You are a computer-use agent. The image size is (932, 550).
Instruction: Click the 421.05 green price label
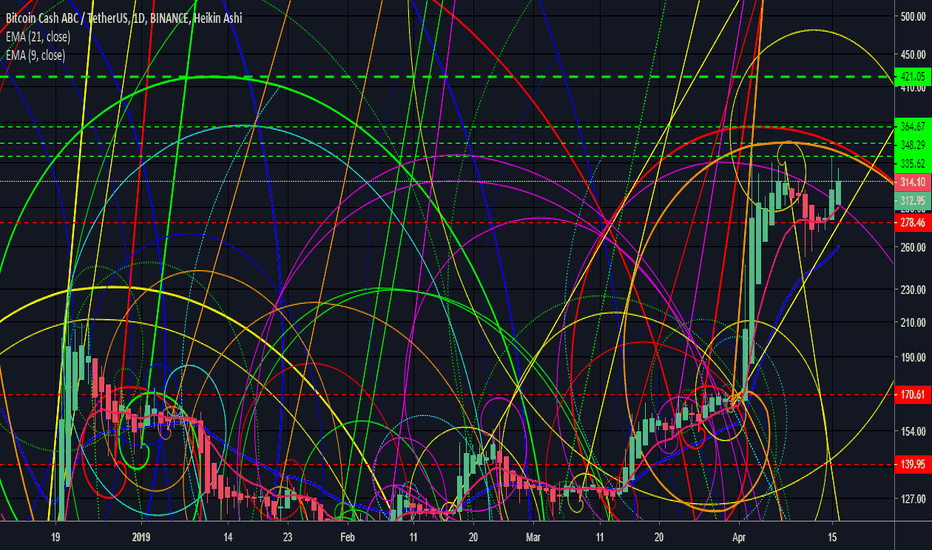tap(912, 77)
